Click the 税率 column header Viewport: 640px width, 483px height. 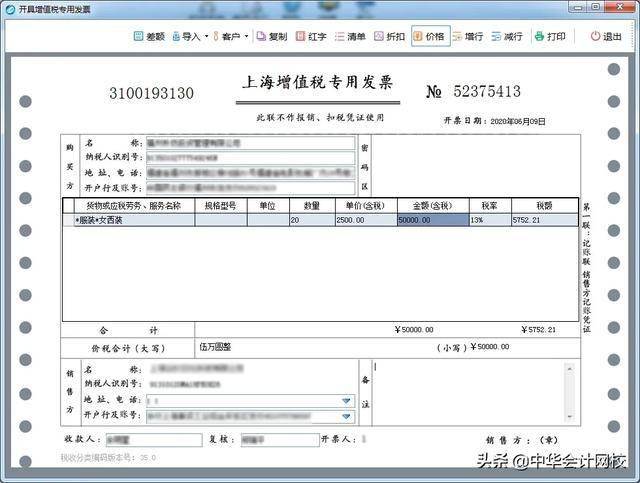click(x=490, y=206)
